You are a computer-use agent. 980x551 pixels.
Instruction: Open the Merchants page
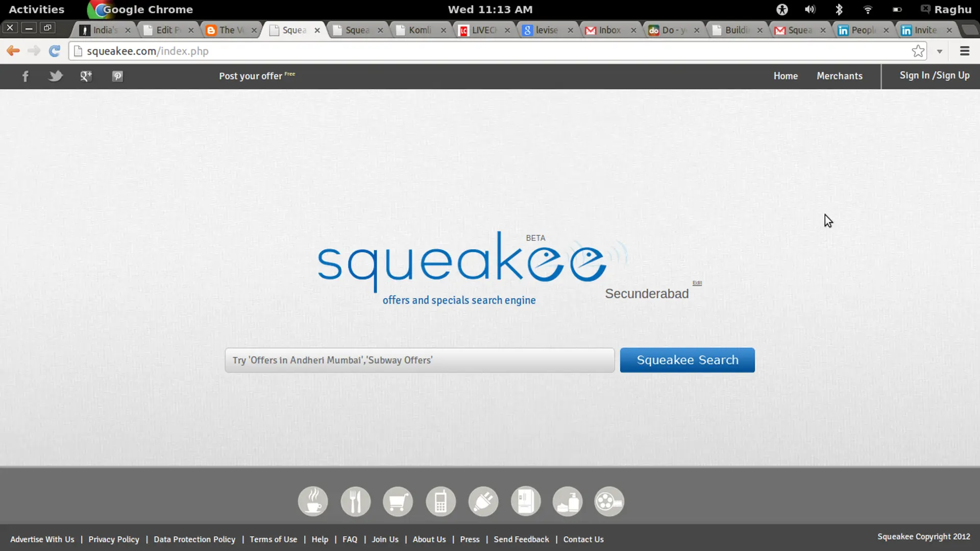[840, 76]
